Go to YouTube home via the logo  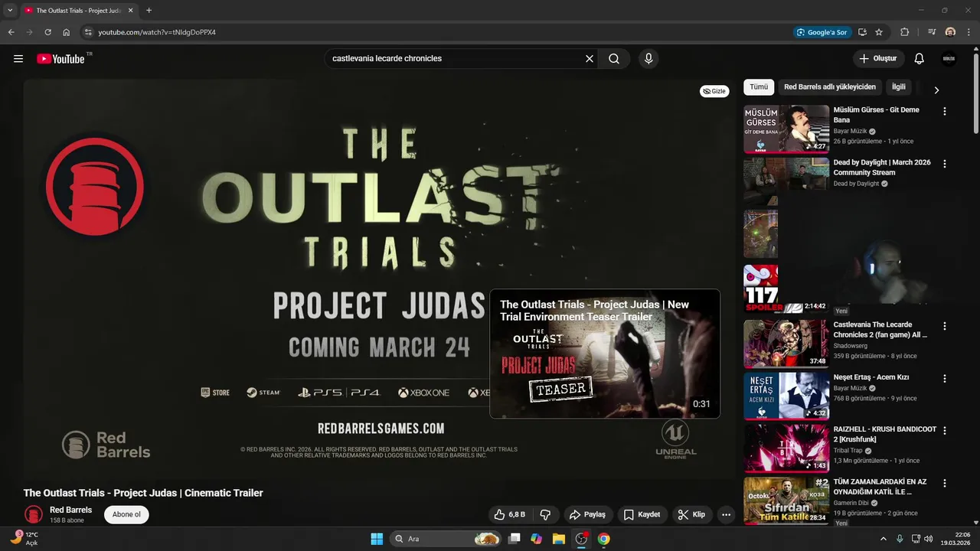pyautogui.click(x=60, y=59)
